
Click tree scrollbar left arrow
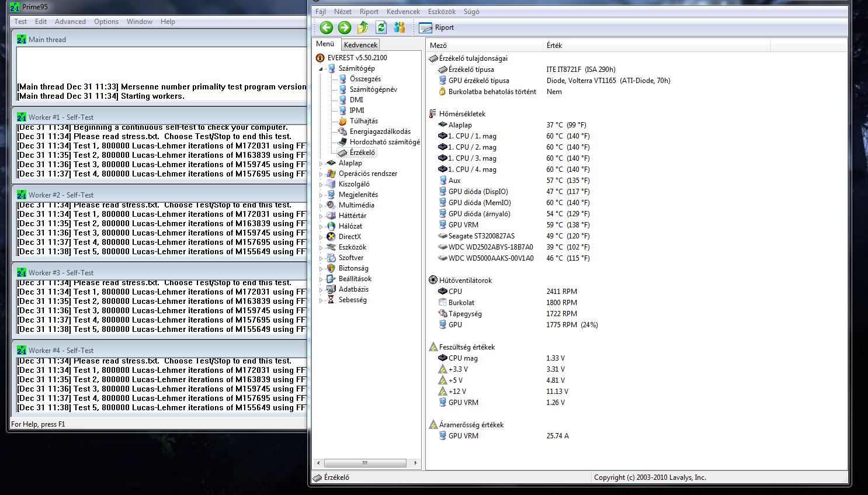point(318,463)
